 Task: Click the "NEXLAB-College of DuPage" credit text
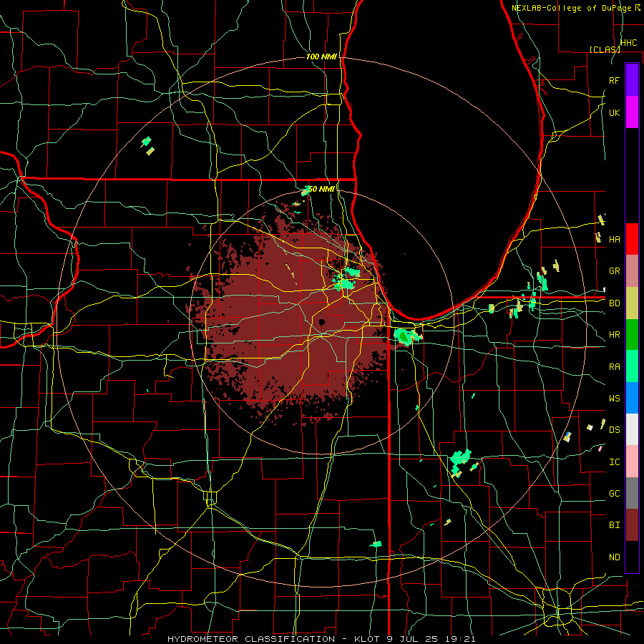(x=572, y=8)
